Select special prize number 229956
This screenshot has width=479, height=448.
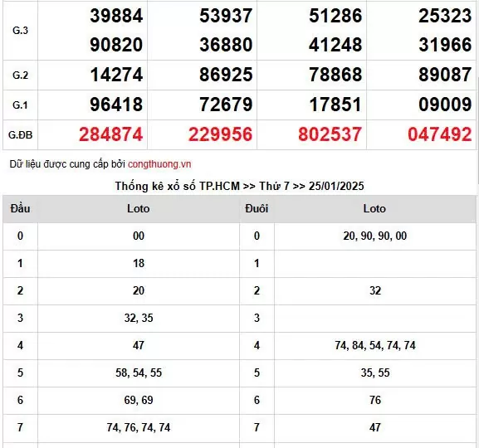click(220, 134)
